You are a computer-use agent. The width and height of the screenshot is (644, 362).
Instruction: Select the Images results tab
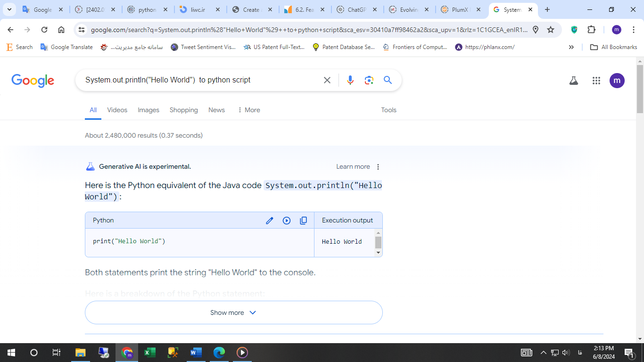pos(149,110)
